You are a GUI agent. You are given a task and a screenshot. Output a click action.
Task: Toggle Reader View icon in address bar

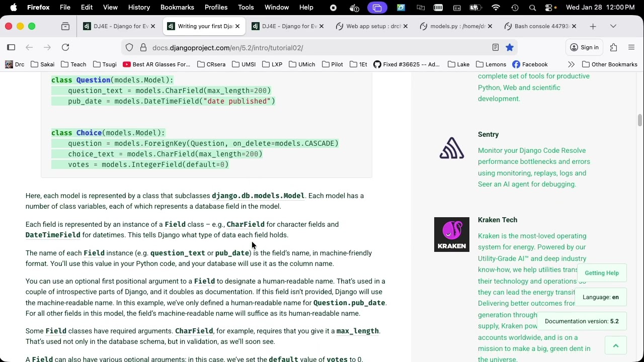496,47
